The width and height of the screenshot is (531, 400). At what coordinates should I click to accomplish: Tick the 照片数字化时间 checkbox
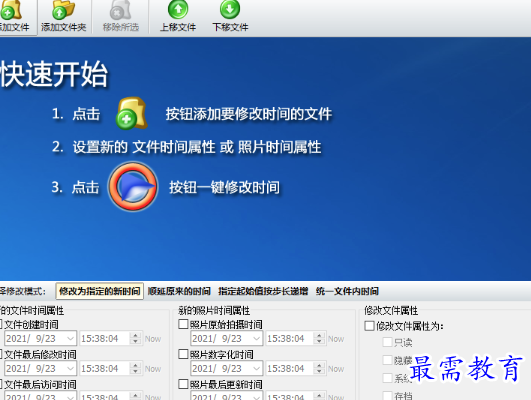[183, 354]
